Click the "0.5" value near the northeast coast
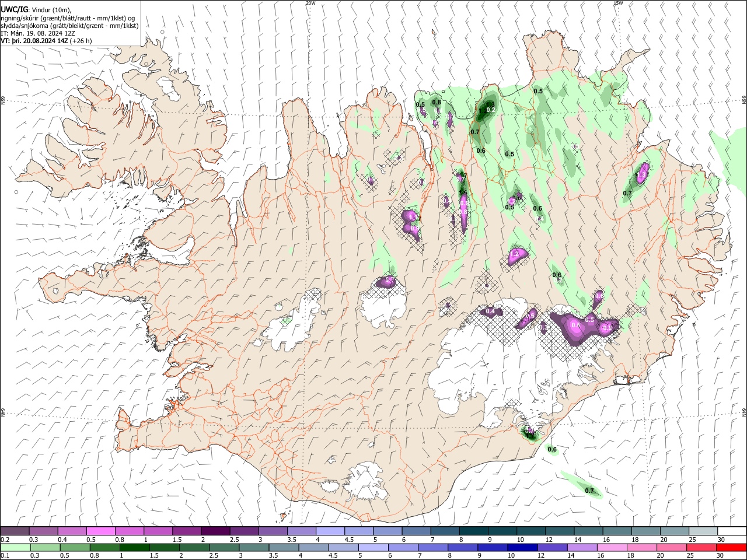The height and width of the screenshot is (560, 747). (538, 91)
